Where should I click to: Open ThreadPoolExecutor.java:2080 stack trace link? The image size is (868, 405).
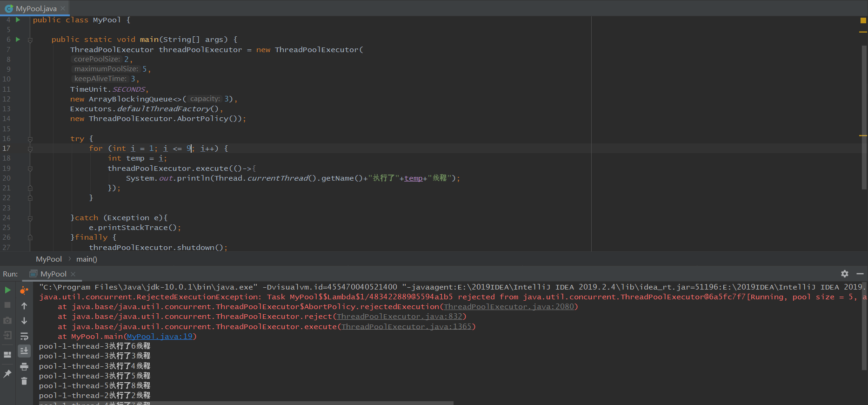[x=509, y=307]
